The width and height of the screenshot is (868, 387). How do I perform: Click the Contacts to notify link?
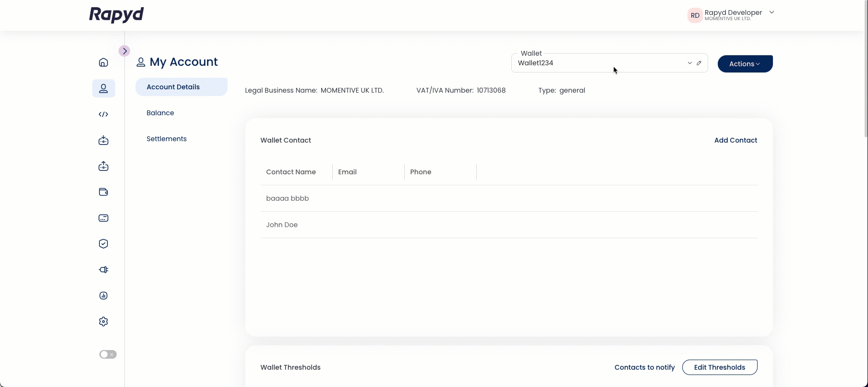[x=644, y=367]
